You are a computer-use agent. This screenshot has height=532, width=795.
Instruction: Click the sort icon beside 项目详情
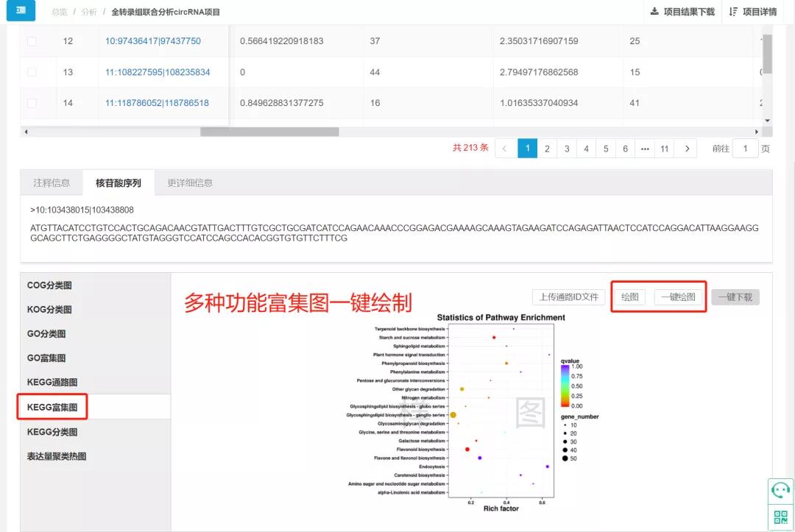tap(733, 12)
